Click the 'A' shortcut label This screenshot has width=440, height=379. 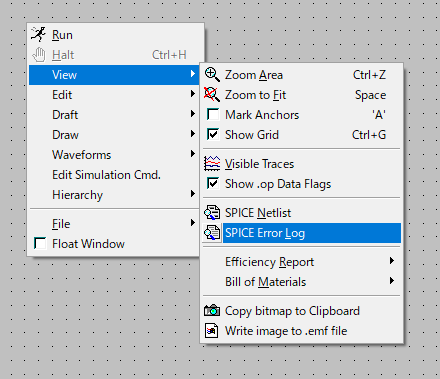[x=379, y=115]
